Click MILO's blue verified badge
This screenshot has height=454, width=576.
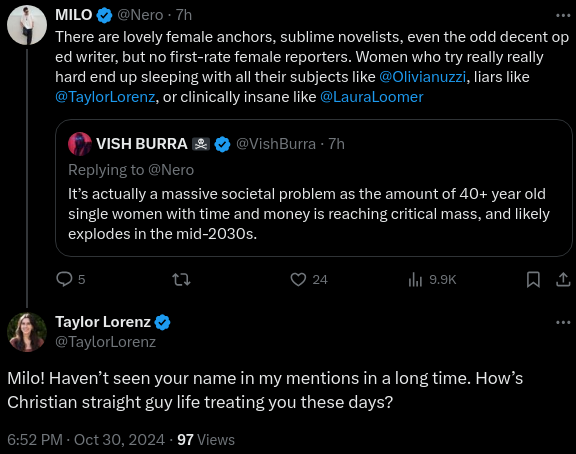point(105,15)
